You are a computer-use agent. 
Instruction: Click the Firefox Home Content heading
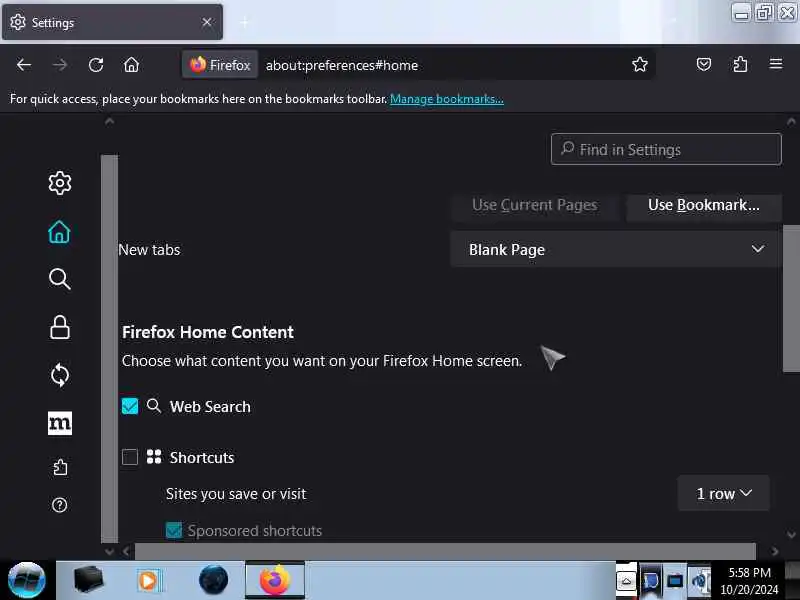click(208, 332)
